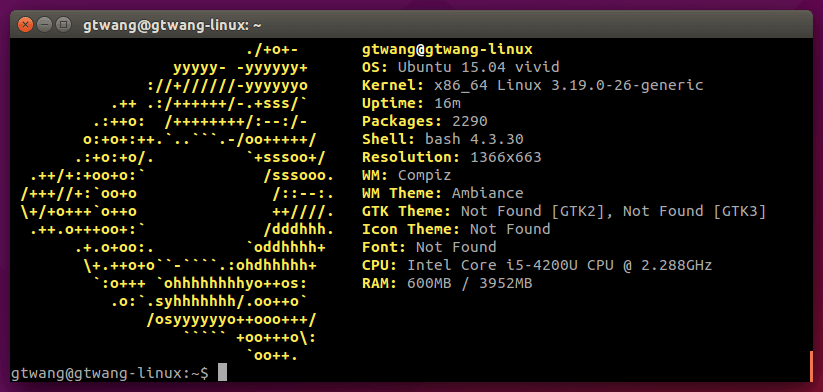823x392 pixels.
Task: Click the 'Kernel: x86_64 Linux 3.19.0-26-generic' line
Action: pyautogui.click(x=532, y=86)
